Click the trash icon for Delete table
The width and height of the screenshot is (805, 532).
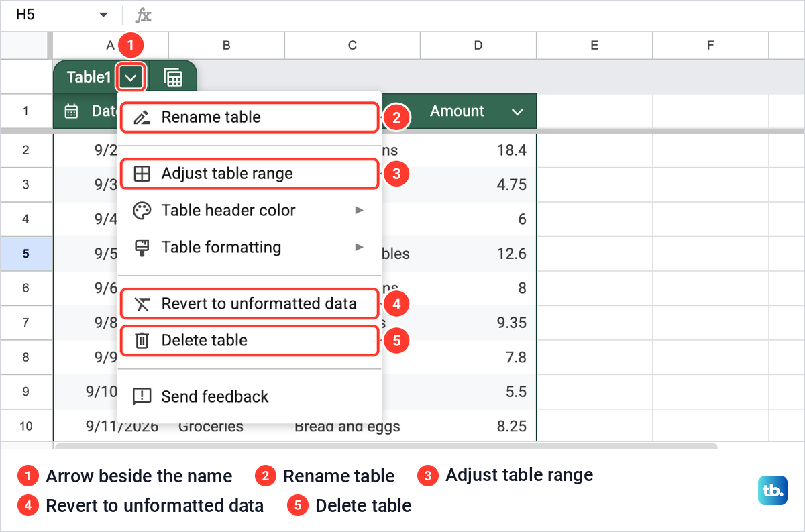[x=142, y=341]
